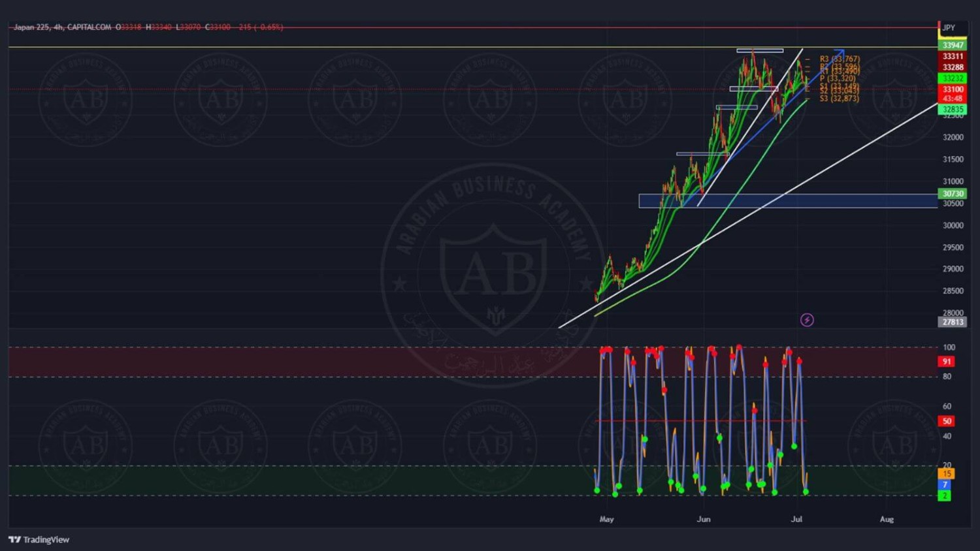This screenshot has height=551, width=980.
Task: Click the 32000 price scale label
Action: 953,137
